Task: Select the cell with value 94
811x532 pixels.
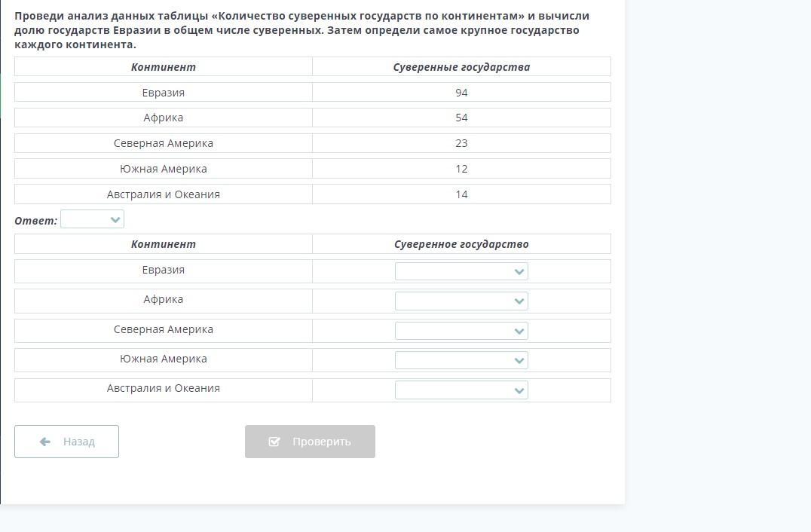Action: pos(461,93)
